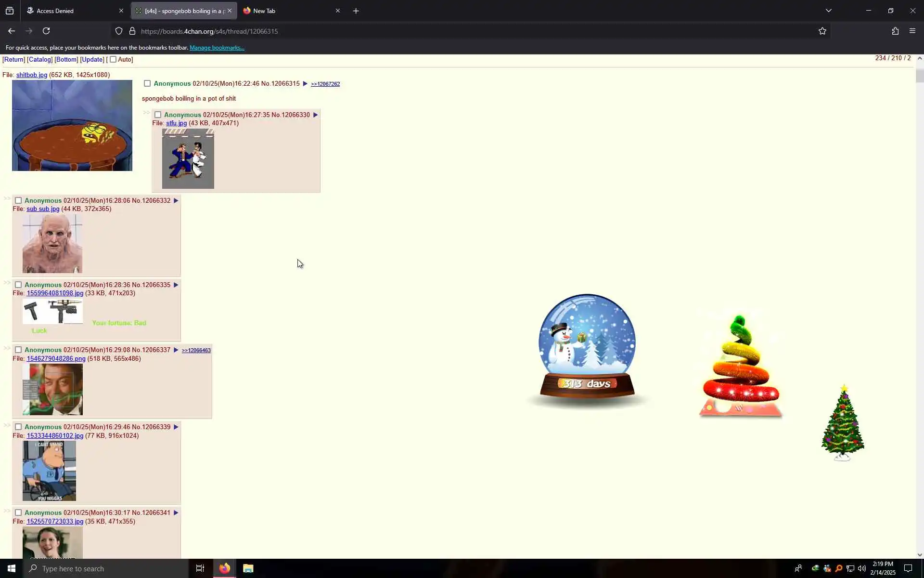Open the list all tabs dropdown

pos(828,11)
